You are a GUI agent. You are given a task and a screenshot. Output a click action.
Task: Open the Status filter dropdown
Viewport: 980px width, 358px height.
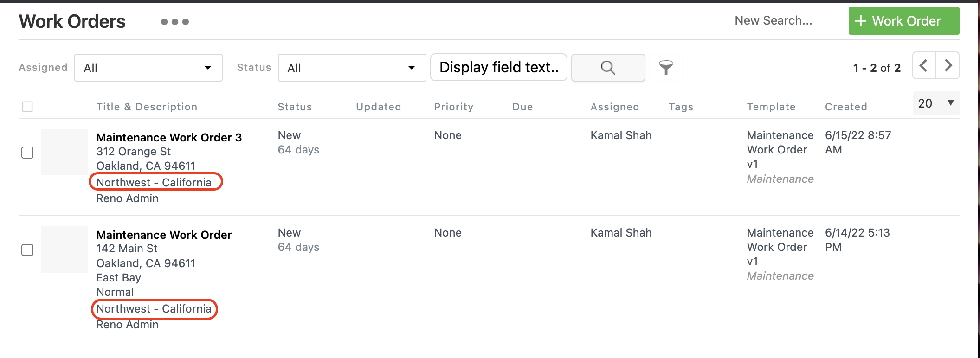click(351, 68)
